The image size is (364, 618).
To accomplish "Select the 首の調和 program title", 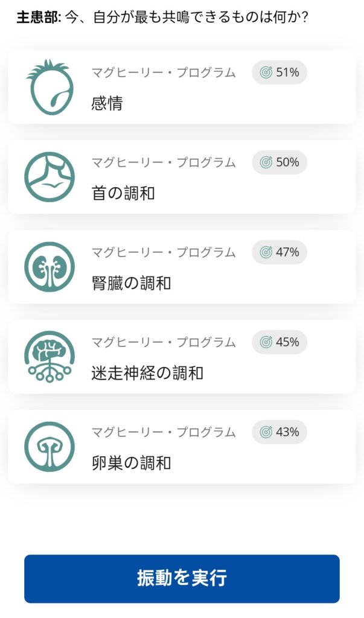I will pos(123,193).
